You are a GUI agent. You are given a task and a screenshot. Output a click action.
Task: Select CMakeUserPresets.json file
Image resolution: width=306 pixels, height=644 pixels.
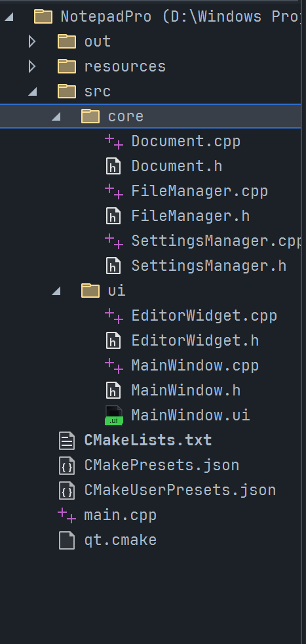click(x=180, y=490)
